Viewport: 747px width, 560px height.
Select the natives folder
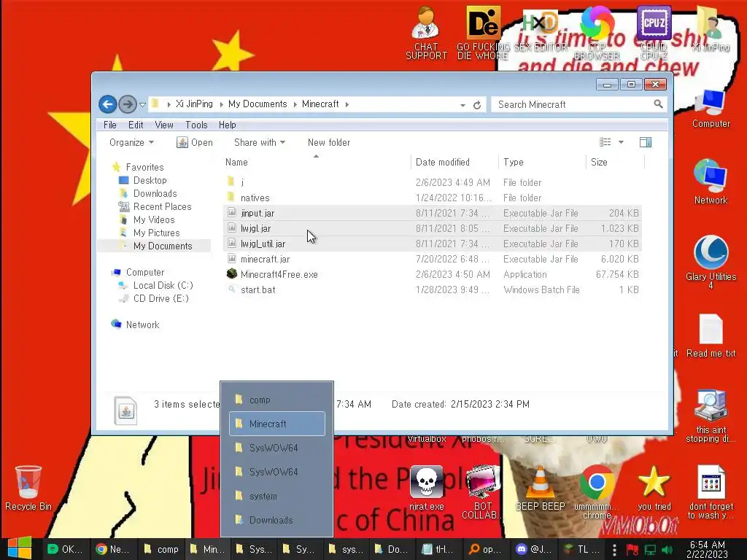click(432, 198)
